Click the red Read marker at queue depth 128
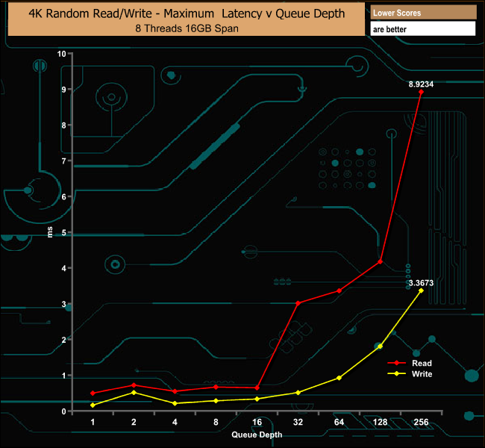 380,261
